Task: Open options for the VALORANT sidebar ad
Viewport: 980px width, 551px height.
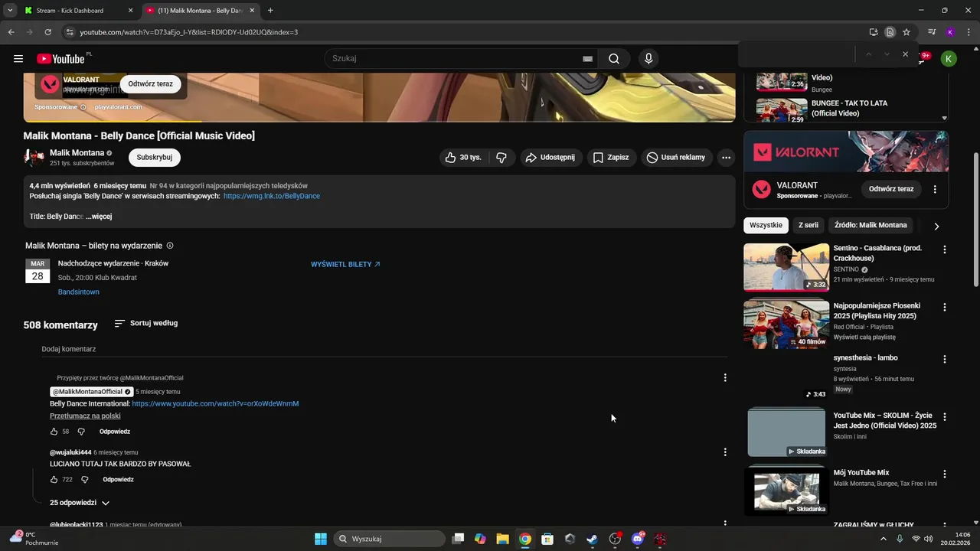Action: pos(935,189)
